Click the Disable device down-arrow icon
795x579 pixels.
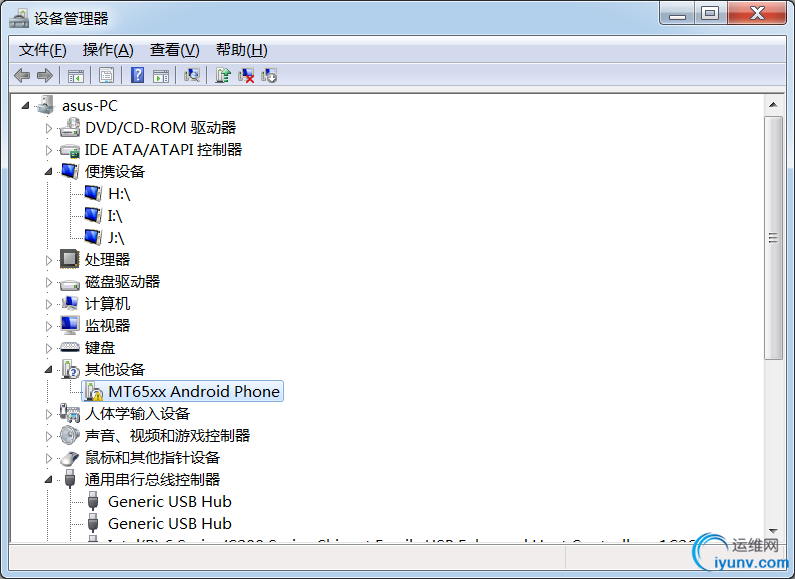(x=269, y=76)
